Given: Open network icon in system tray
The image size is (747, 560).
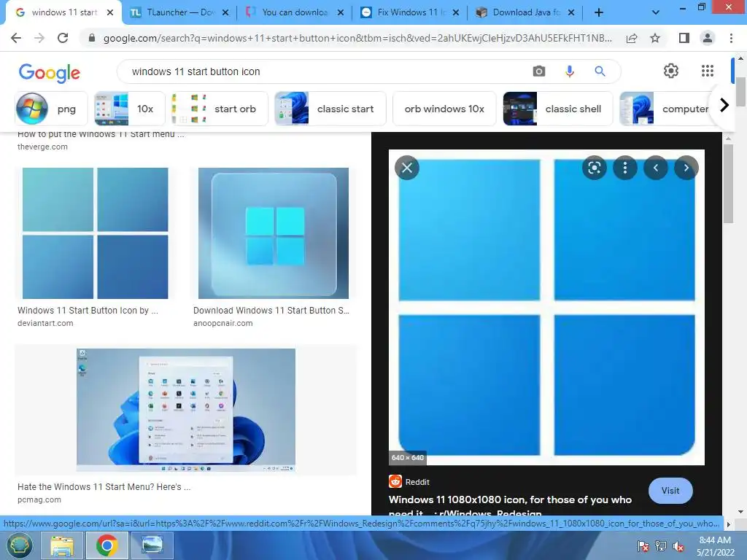Looking at the screenshot, I should (661, 546).
